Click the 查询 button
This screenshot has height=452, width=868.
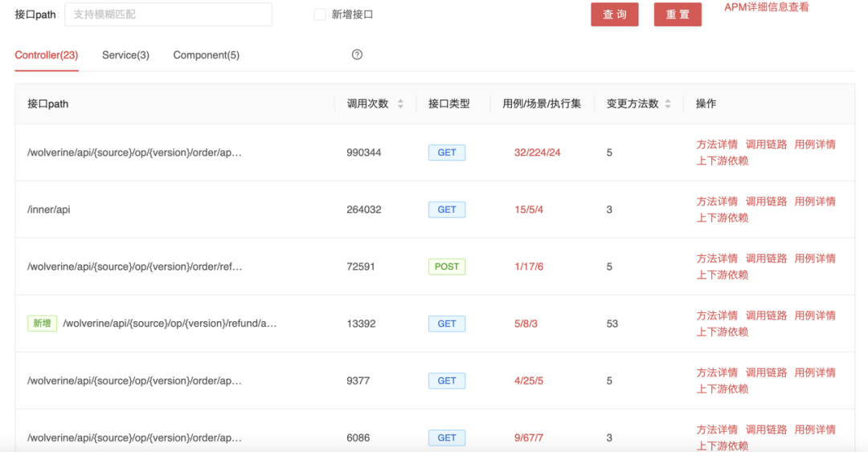click(x=615, y=14)
